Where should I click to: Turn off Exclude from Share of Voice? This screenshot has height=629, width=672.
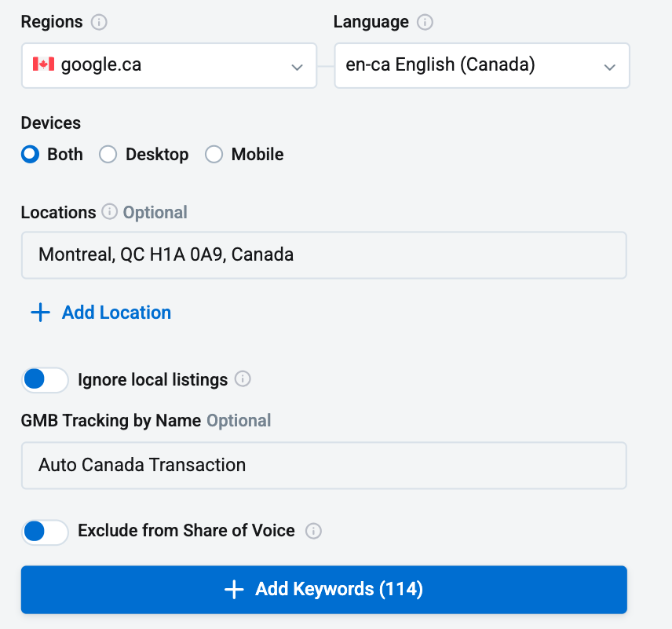pyautogui.click(x=45, y=532)
